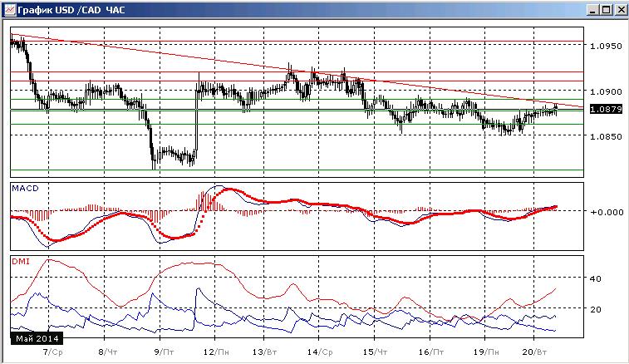
Task: Click the 13/Вт date axis label
Action: [x=264, y=352]
